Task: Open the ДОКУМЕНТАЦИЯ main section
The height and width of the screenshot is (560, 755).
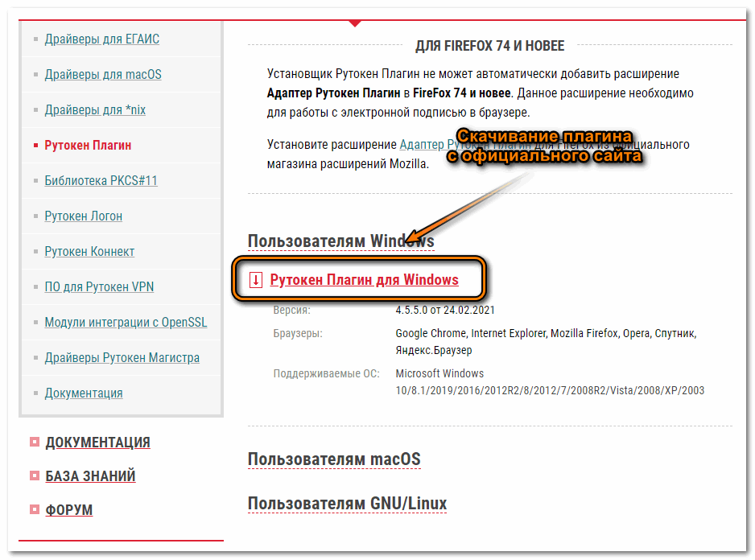Action: point(97,443)
